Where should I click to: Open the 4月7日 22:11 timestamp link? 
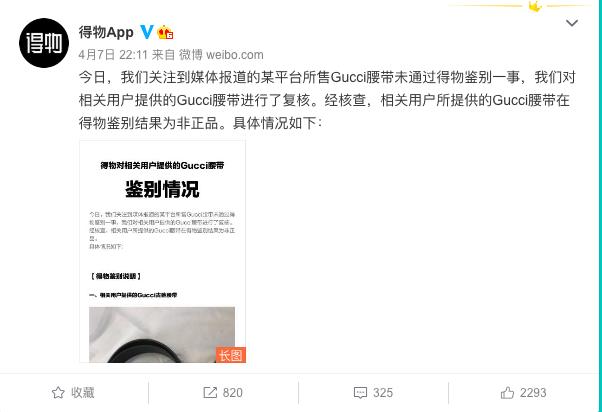[113, 55]
